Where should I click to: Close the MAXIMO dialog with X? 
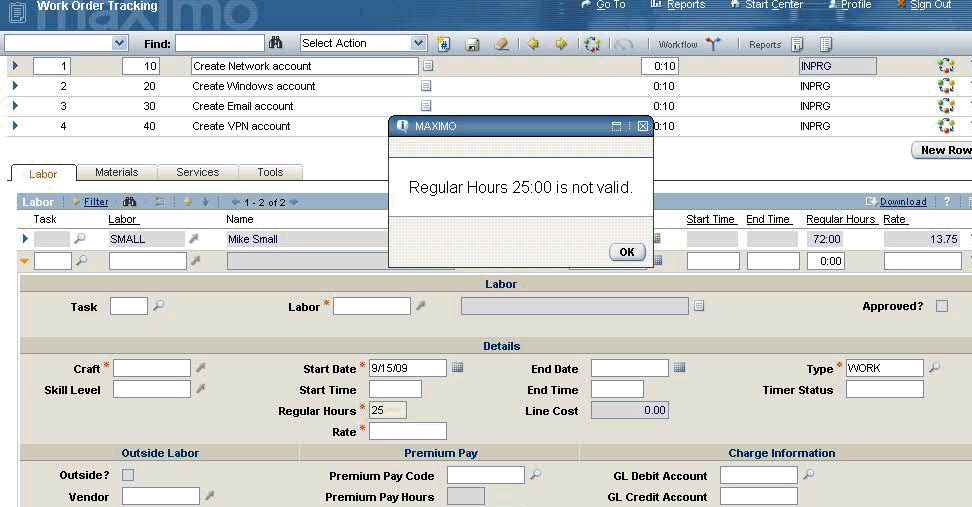pos(643,126)
